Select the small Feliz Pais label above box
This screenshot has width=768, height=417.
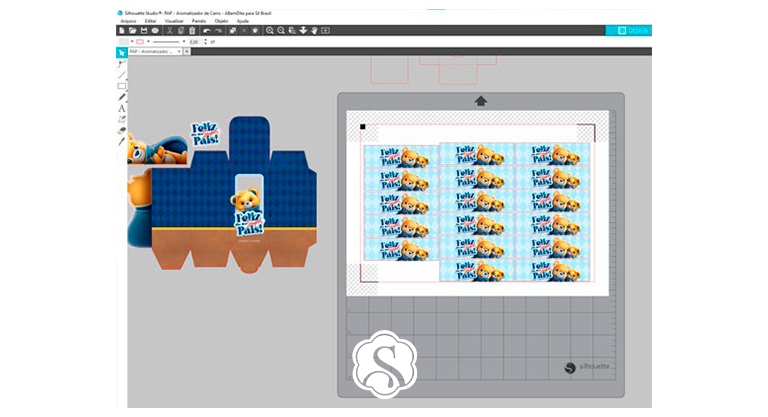coord(205,134)
